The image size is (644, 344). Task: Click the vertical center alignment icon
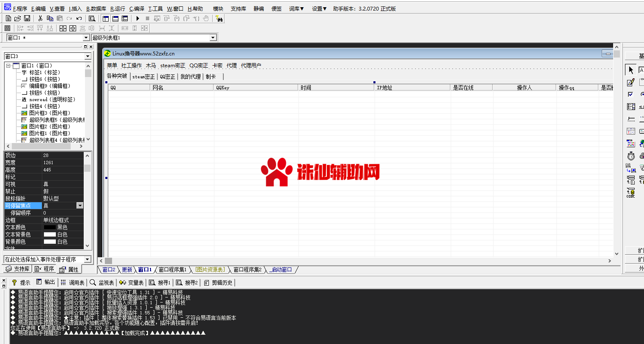click(x=73, y=28)
